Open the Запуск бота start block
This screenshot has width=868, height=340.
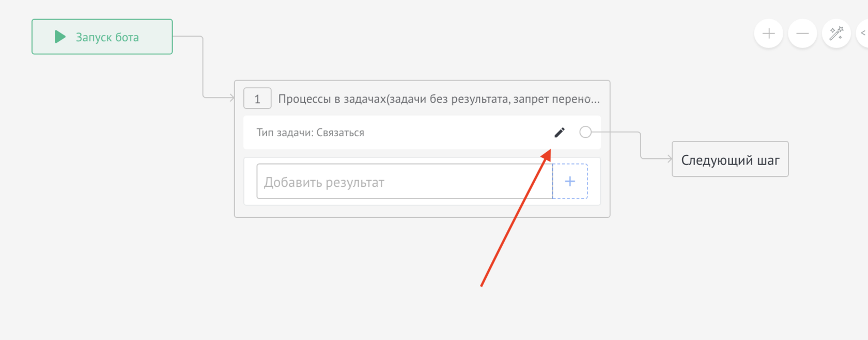[x=106, y=37]
